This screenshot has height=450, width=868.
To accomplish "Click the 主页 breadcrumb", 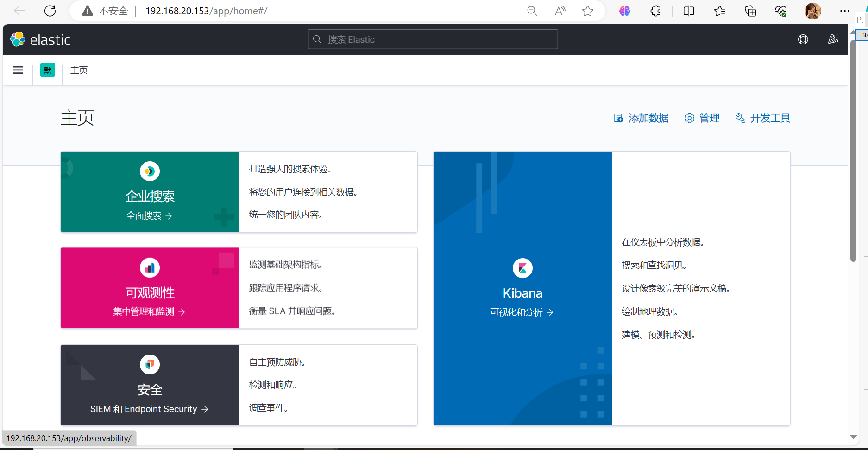I will click(x=79, y=70).
